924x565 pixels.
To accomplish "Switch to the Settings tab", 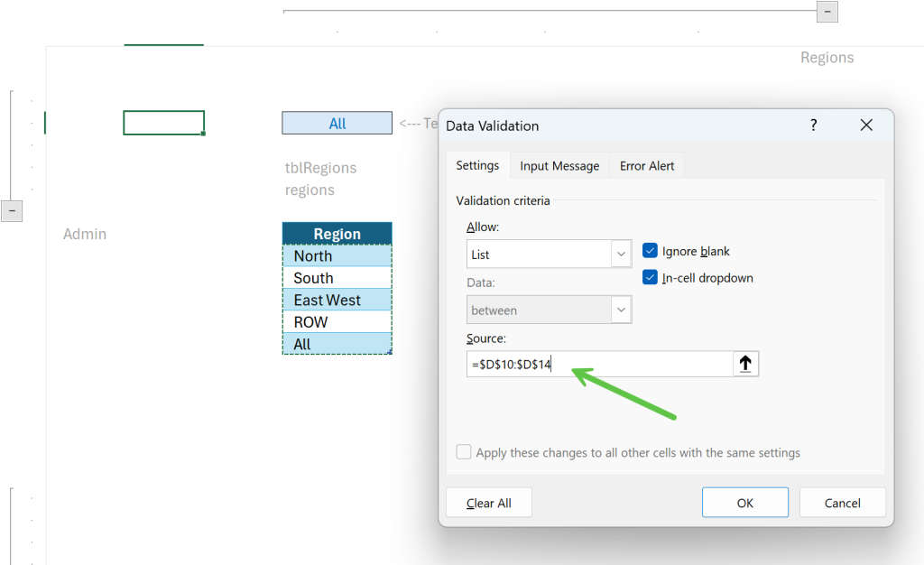I will click(477, 165).
